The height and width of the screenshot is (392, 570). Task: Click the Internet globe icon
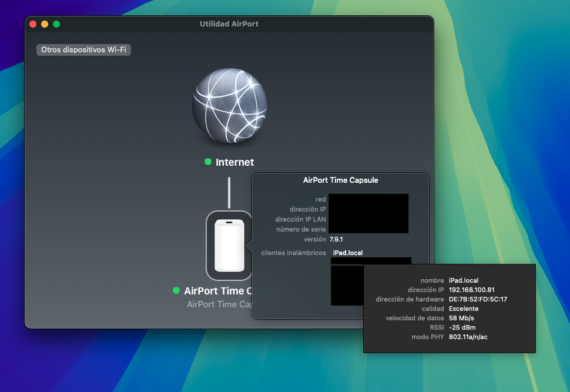pos(229,105)
